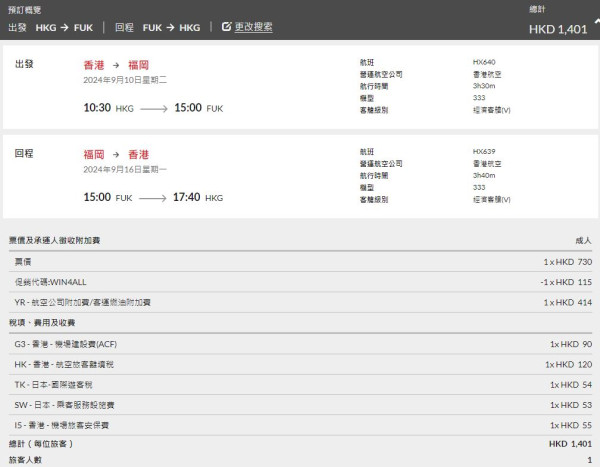Click the TK Japan tourist tax row
The height and width of the screenshot is (467, 600).
[300, 385]
